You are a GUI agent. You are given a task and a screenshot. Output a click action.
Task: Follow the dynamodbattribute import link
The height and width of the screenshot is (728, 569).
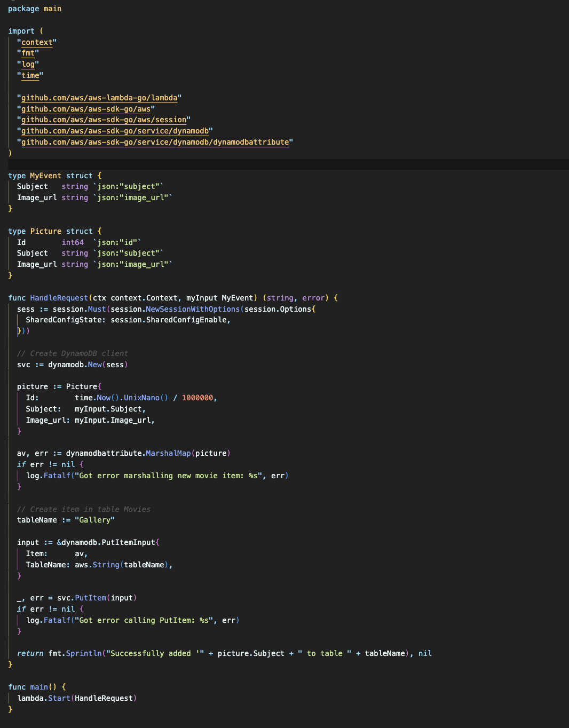click(155, 143)
